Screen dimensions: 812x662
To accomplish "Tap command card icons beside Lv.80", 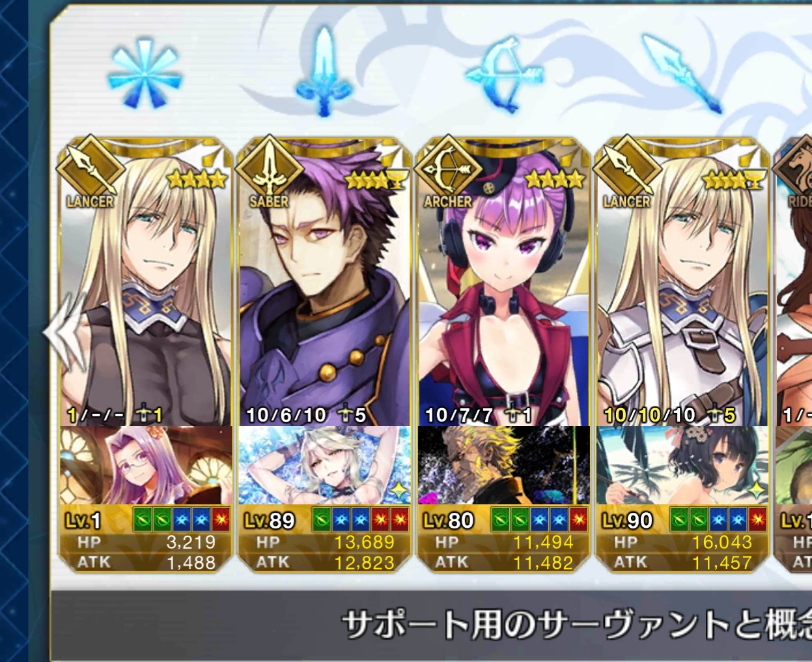I will coord(540,519).
